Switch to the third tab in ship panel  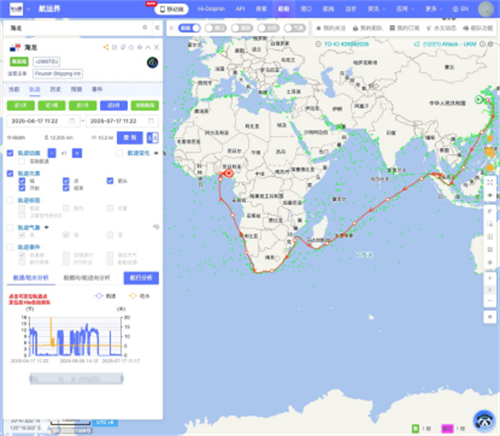55,89
